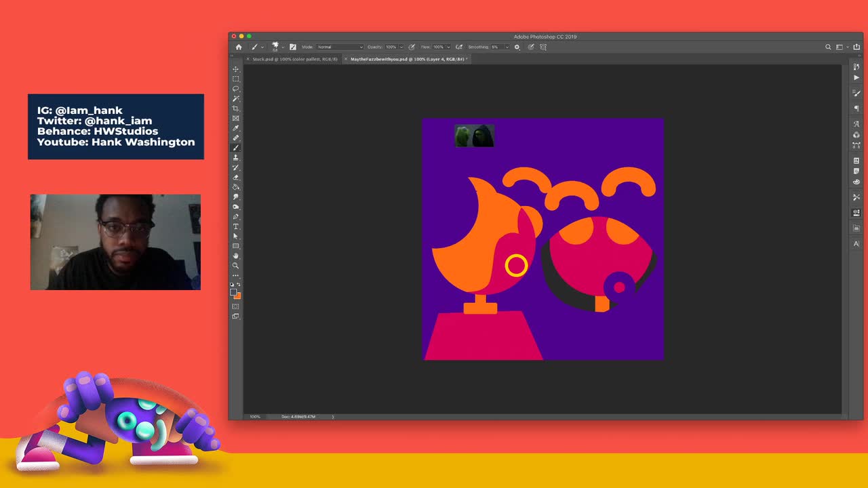Screen dimensions: 868x488
Task: Toggle the brush settings panel icon
Action: (293, 47)
